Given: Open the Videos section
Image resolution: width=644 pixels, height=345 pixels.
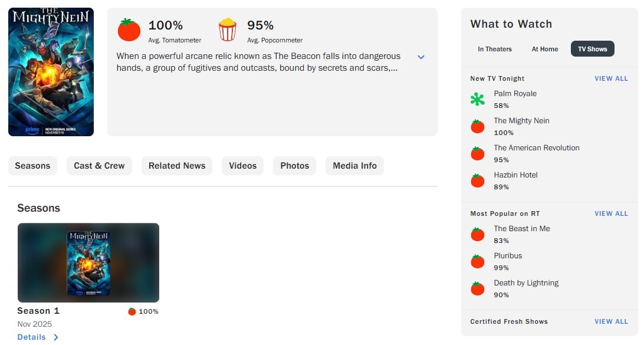Looking at the screenshot, I should [x=242, y=166].
